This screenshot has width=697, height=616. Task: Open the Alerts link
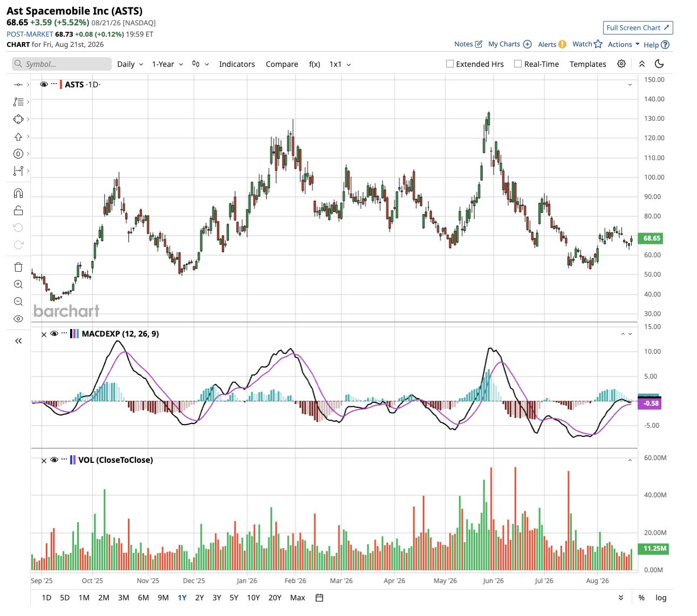(x=552, y=44)
